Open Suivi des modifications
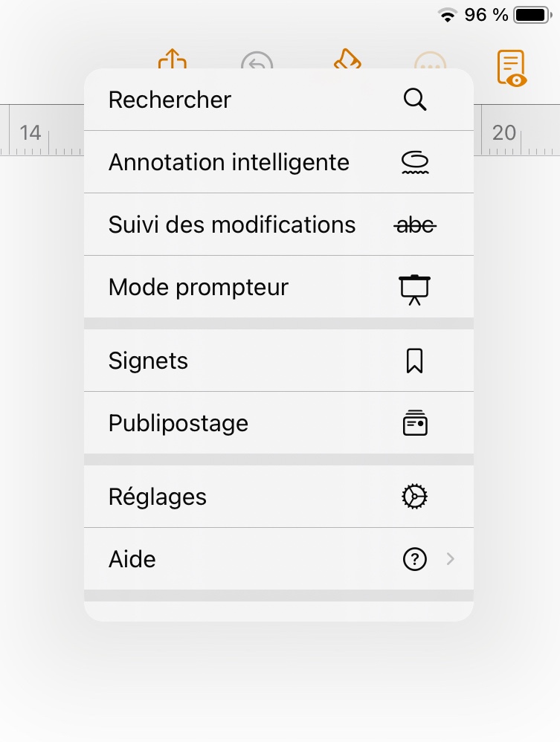 tap(232, 225)
